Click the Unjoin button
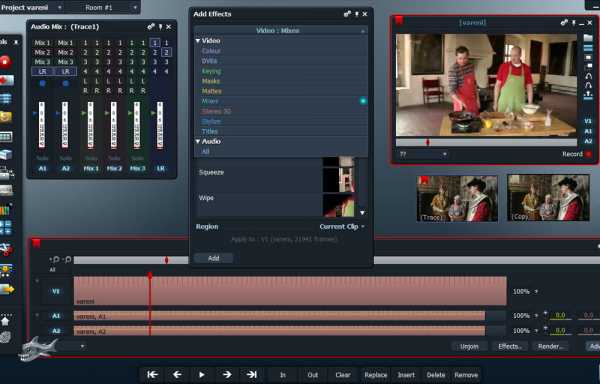The width and height of the screenshot is (600, 384). (x=469, y=347)
